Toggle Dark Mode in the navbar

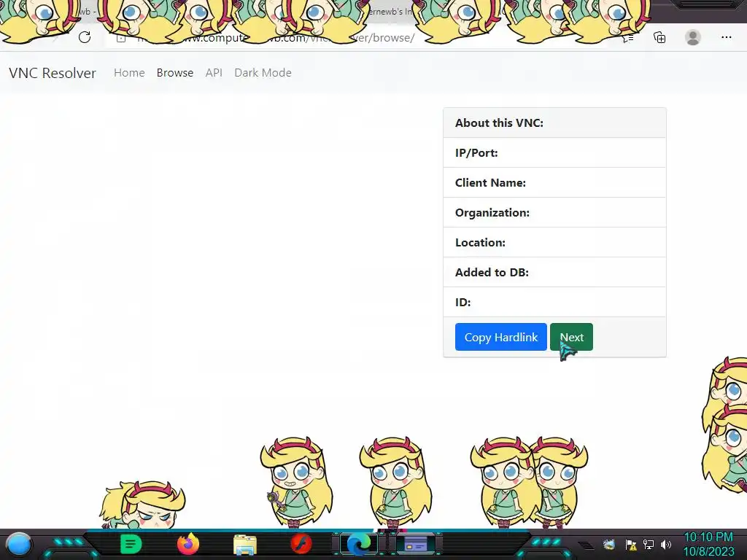[x=263, y=73]
